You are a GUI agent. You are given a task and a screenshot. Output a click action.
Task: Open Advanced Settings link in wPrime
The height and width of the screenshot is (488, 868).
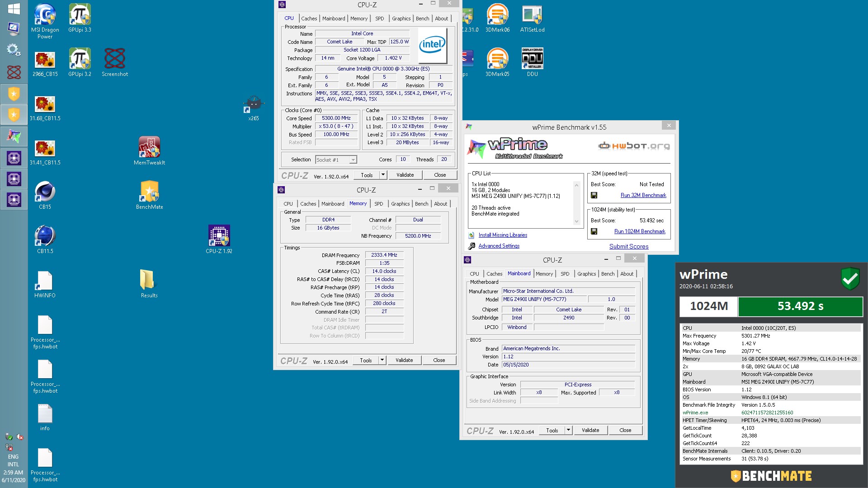tap(499, 246)
